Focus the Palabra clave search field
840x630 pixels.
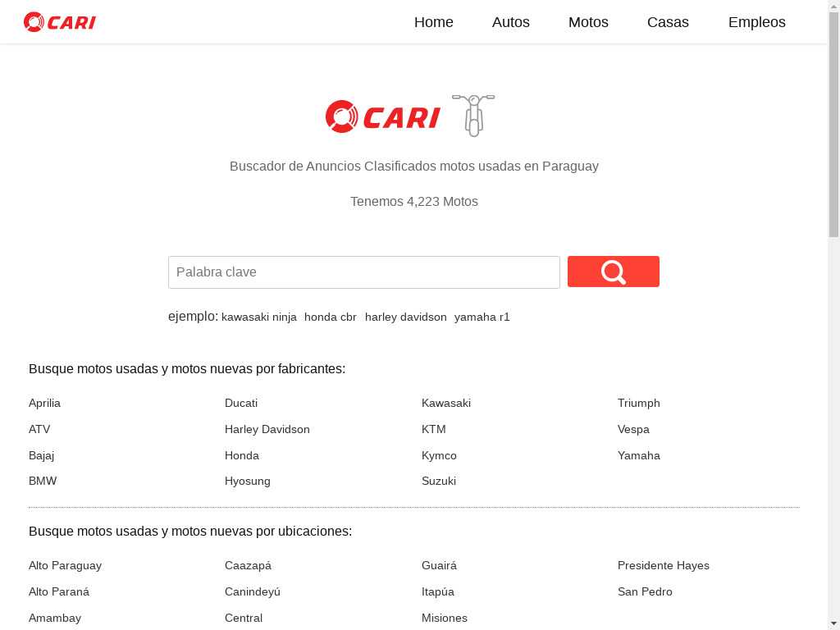pos(363,272)
